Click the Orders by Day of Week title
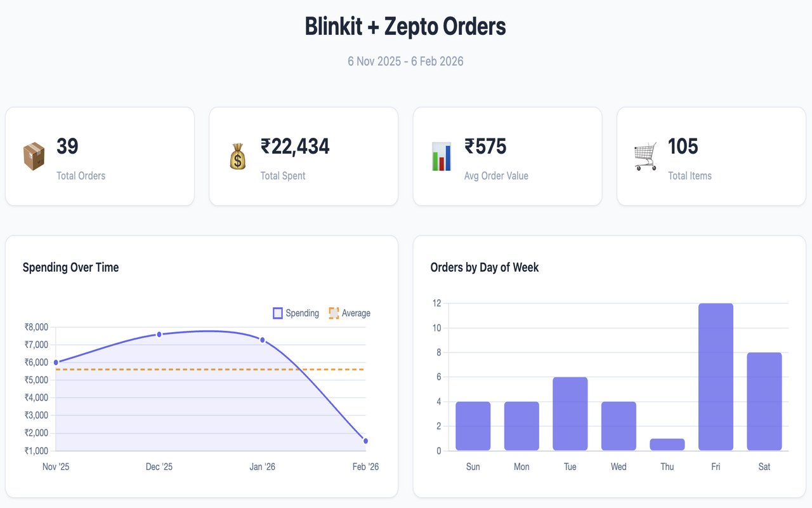 (485, 267)
